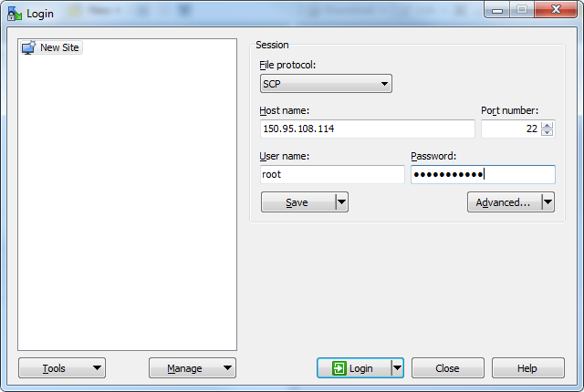Image resolution: width=584 pixels, height=392 pixels.
Task: Focus the Host name field
Action: [367, 129]
